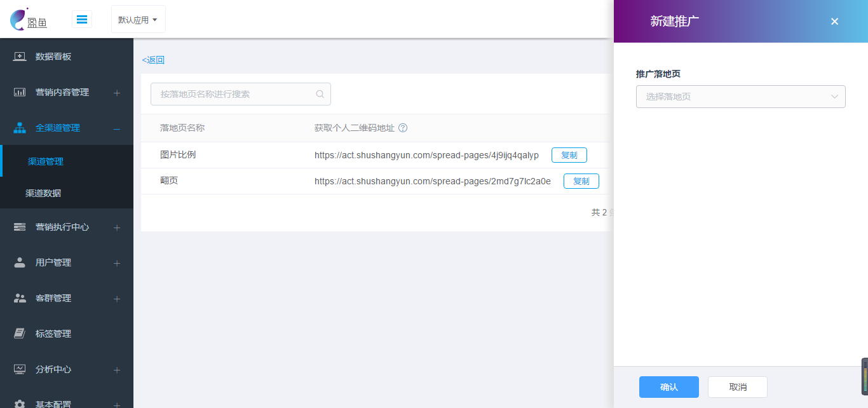Copy the 图片比例 URL with 复制
868x408 pixels.
tap(569, 155)
